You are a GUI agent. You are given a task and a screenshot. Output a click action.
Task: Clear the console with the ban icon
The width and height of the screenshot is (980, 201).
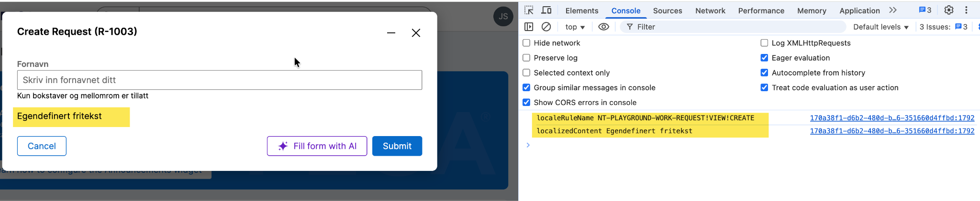tap(546, 27)
